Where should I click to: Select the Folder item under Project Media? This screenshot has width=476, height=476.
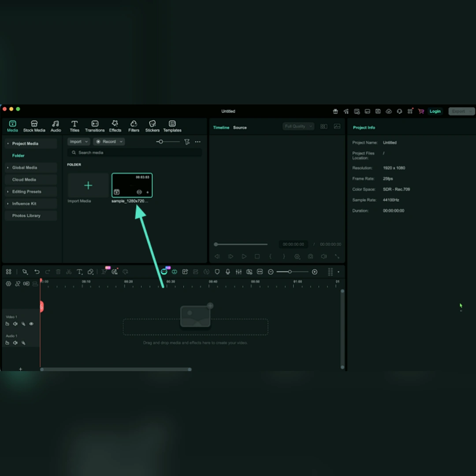coord(18,156)
